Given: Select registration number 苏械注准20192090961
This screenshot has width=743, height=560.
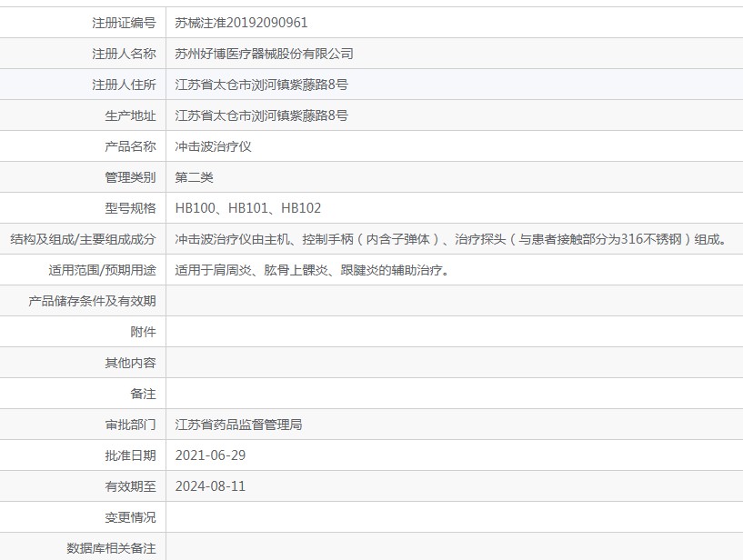Looking at the screenshot, I should tap(241, 23).
